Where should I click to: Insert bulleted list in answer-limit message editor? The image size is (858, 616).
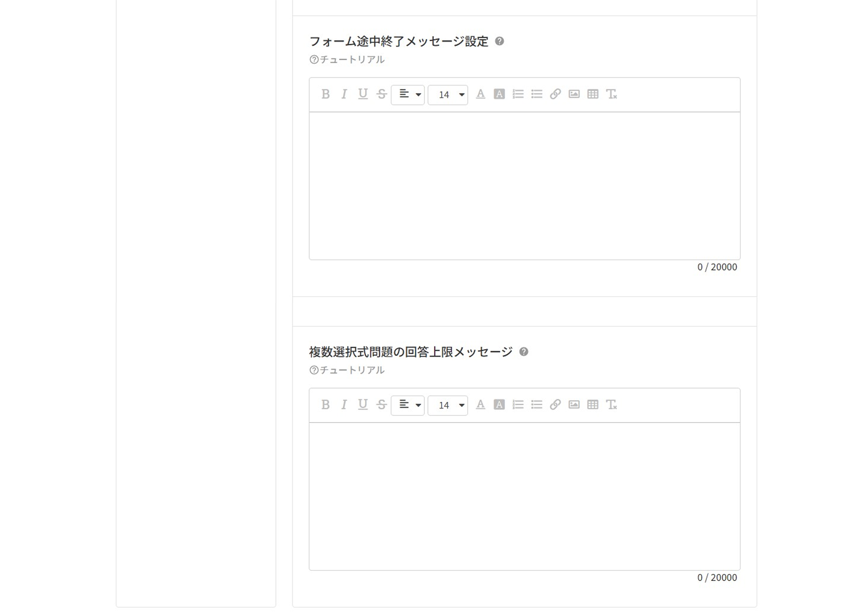coord(537,405)
